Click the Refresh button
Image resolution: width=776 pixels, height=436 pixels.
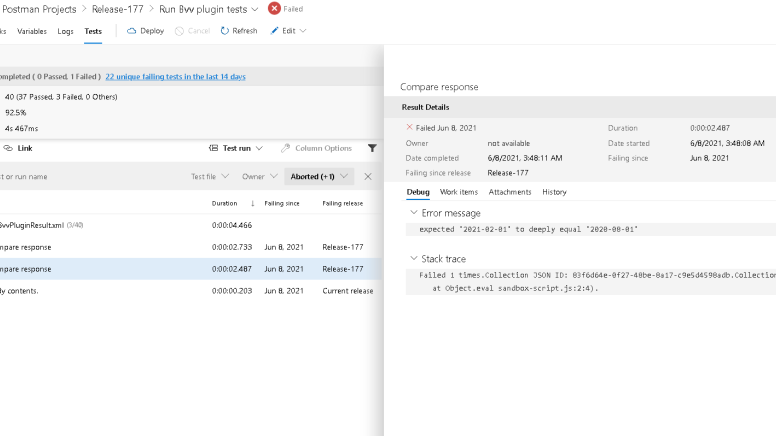[239, 31]
